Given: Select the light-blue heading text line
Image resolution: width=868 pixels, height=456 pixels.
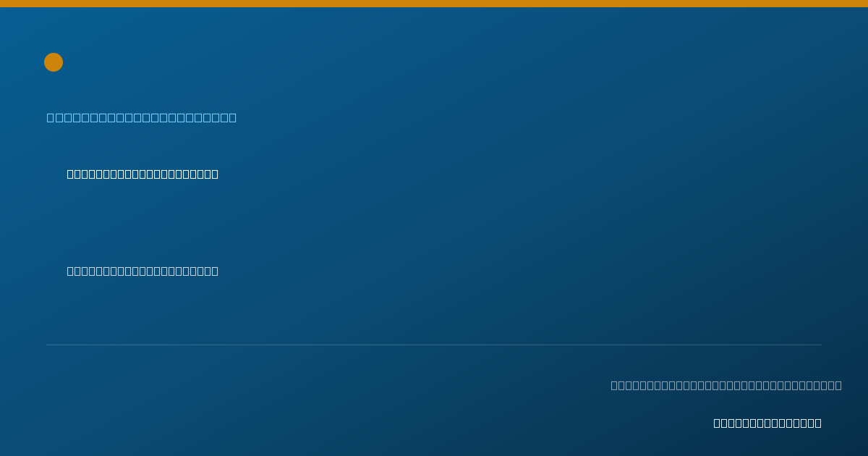Looking at the screenshot, I should (x=142, y=117).
